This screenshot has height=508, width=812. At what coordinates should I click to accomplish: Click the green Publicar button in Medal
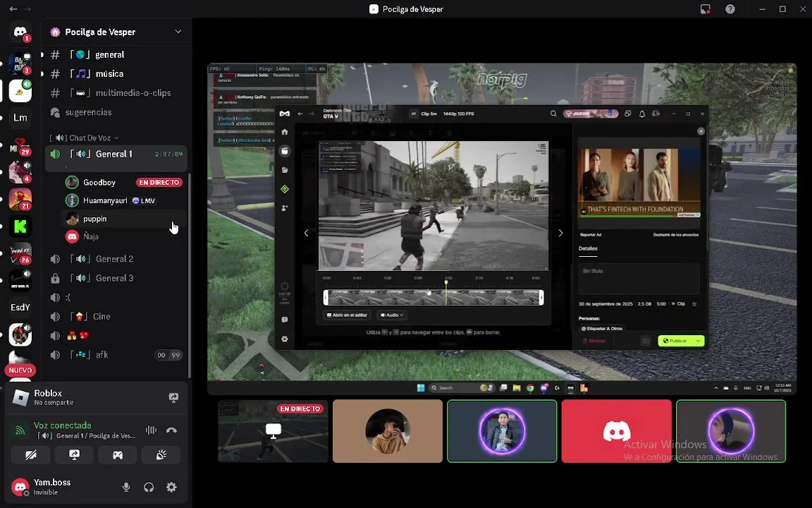pos(676,341)
